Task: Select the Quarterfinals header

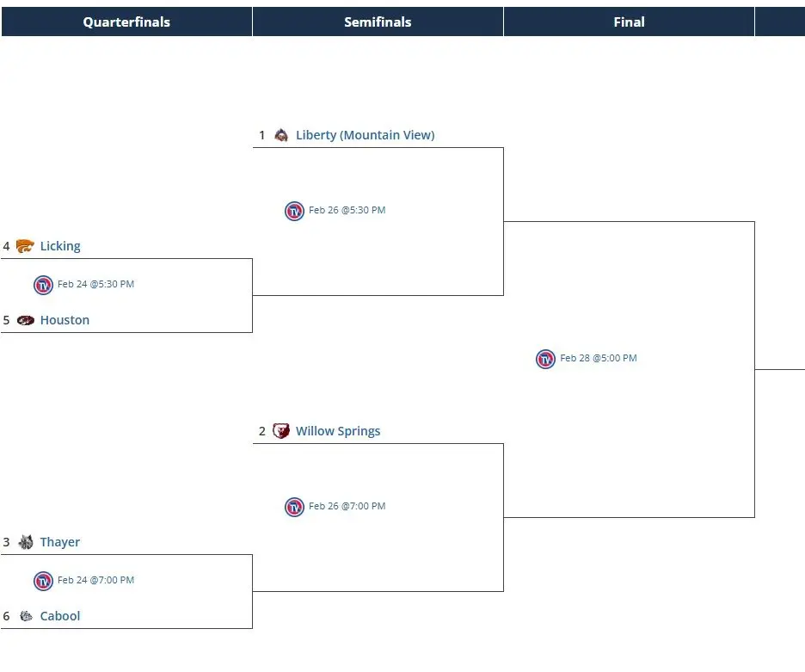Action: tap(126, 21)
